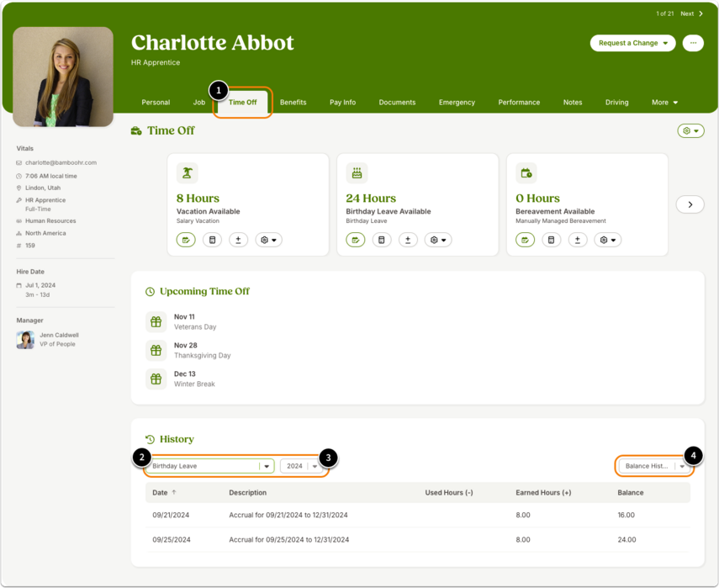
Task: Open Birthday Leave calculator icon
Action: [382, 240]
